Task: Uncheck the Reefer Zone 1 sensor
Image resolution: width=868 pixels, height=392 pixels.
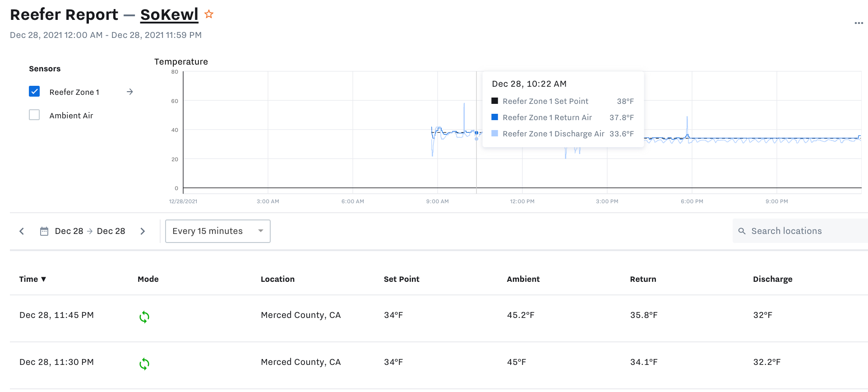Action: 34,91
